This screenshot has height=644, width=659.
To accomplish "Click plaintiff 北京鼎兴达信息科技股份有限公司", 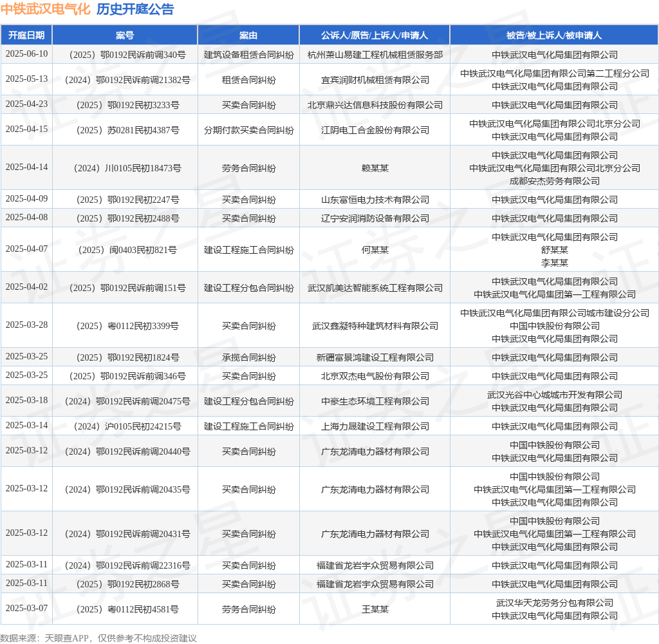I will tap(375, 105).
